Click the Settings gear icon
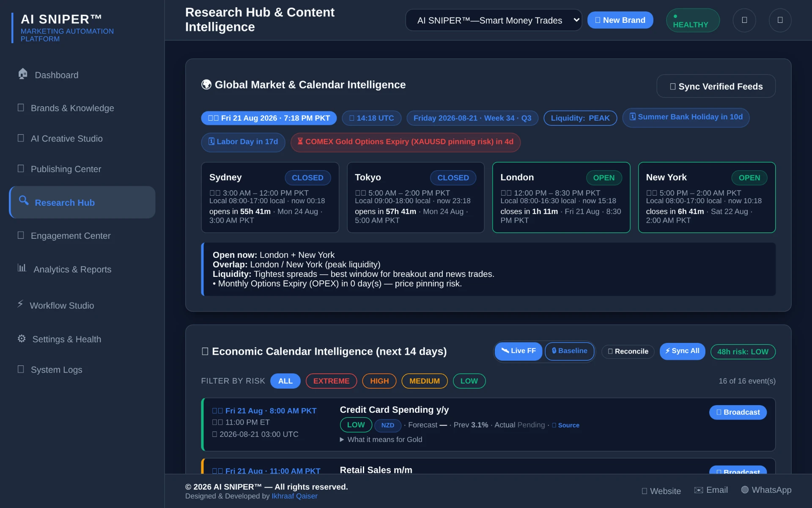Screen dimensions: 812x508 22,338
